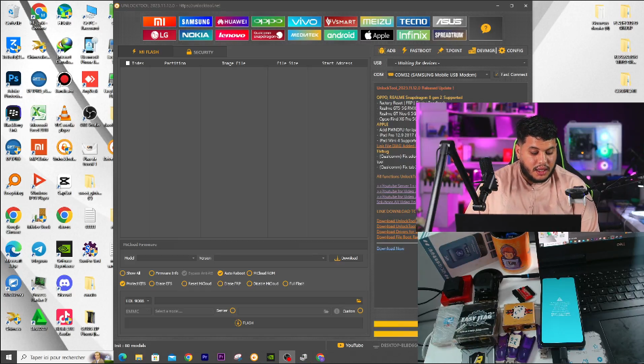Click the Download Now link

pos(390,248)
